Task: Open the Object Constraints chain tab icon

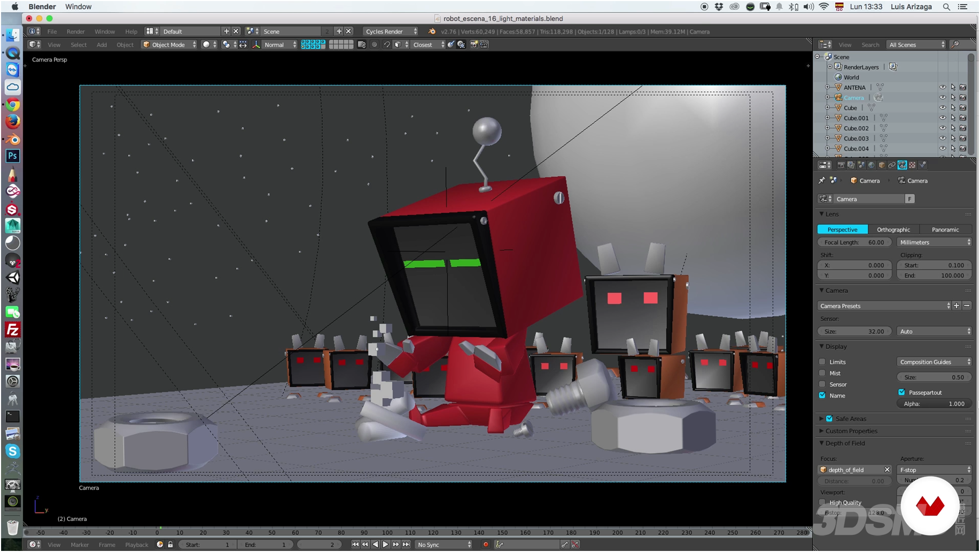Action: coord(892,165)
